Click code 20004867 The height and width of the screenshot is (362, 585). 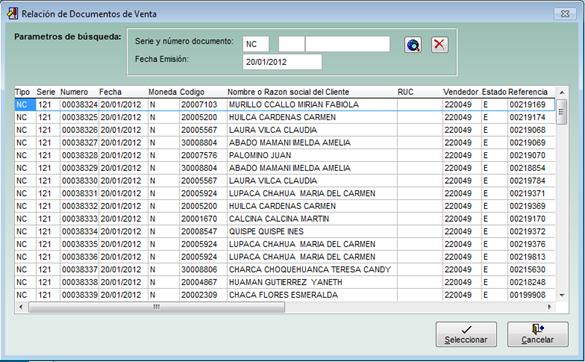[x=199, y=282]
